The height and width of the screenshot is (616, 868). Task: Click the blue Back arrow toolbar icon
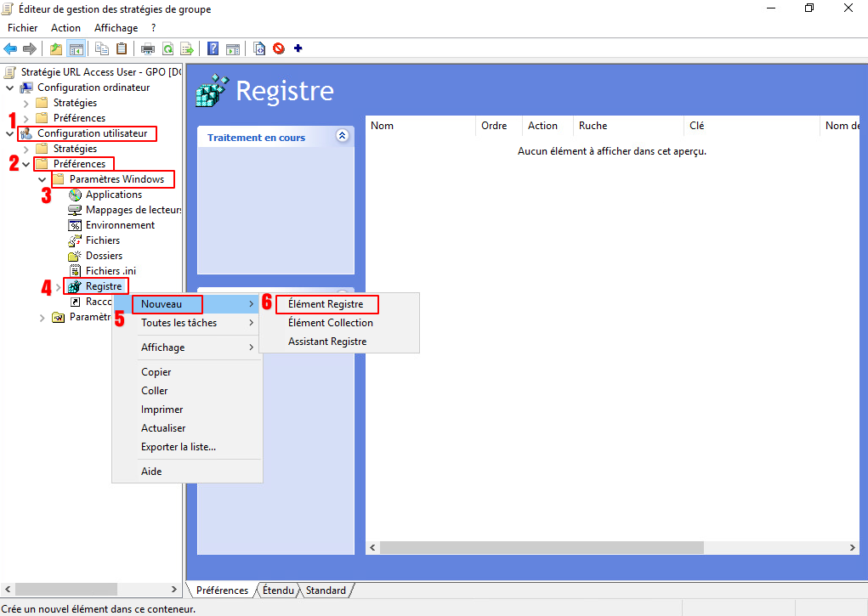[11, 48]
